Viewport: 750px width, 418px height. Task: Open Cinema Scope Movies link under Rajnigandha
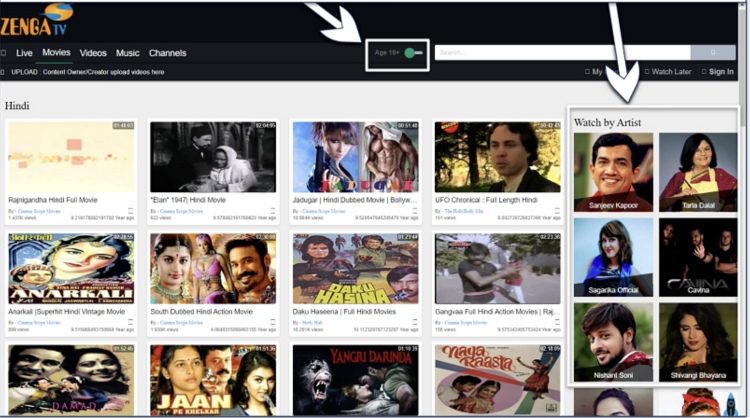click(x=39, y=211)
